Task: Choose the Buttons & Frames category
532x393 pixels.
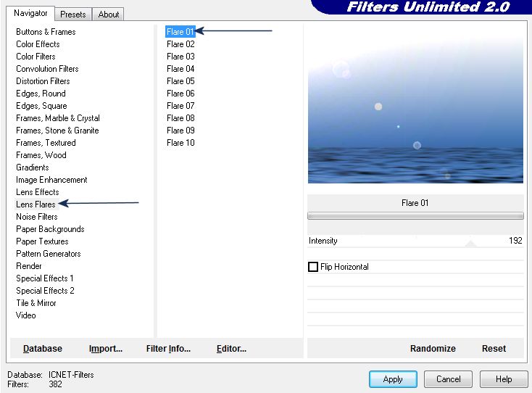Action: tap(46, 32)
